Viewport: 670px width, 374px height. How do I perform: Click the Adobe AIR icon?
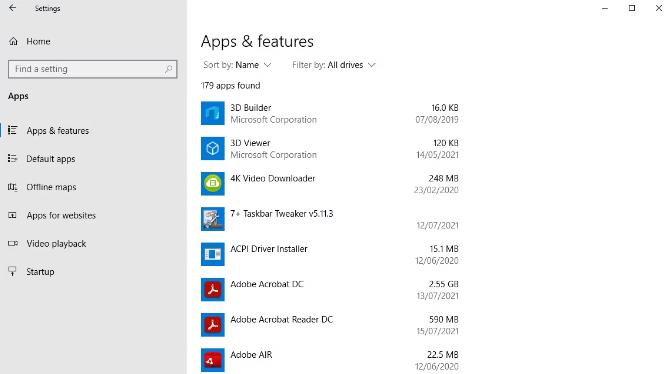pos(213,360)
